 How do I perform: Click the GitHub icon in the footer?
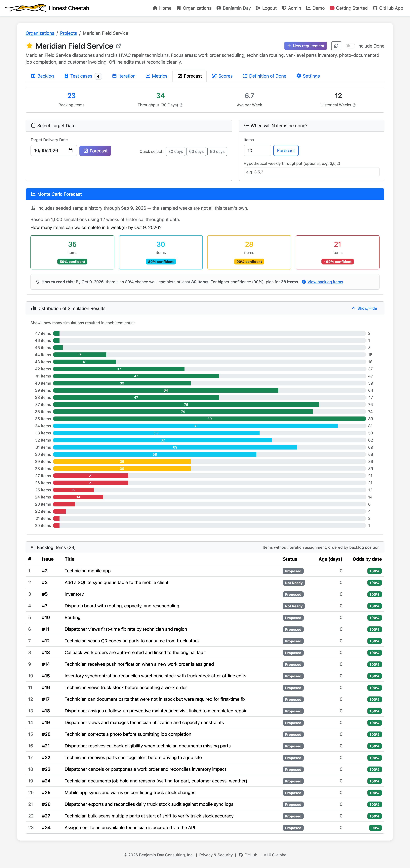pyautogui.click(x=241, y=855)
